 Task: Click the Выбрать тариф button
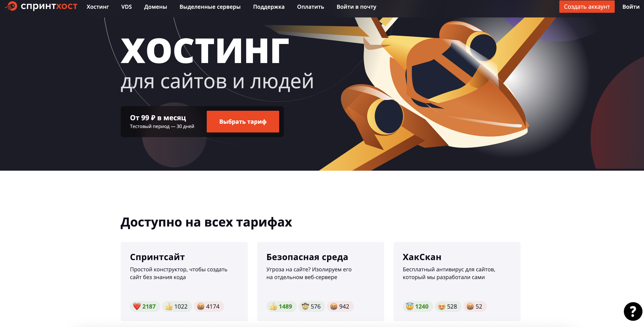pyautogui.click(x=243, y=122)
